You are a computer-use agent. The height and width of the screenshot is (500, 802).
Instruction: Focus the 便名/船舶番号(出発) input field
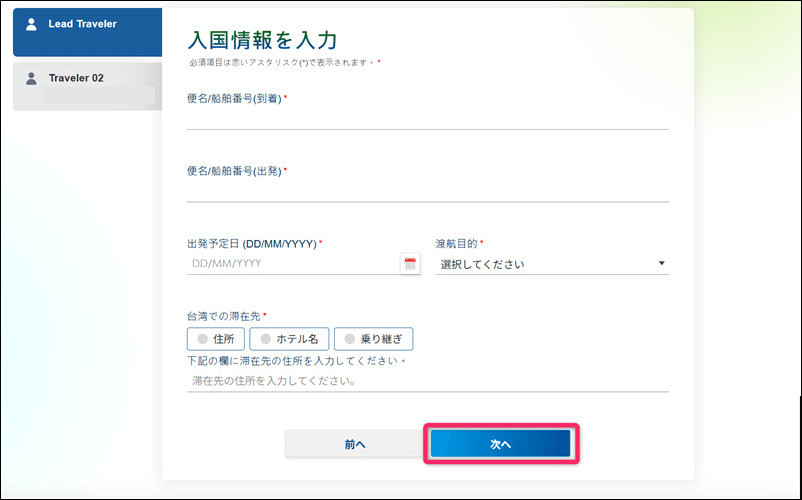[428, 192]
